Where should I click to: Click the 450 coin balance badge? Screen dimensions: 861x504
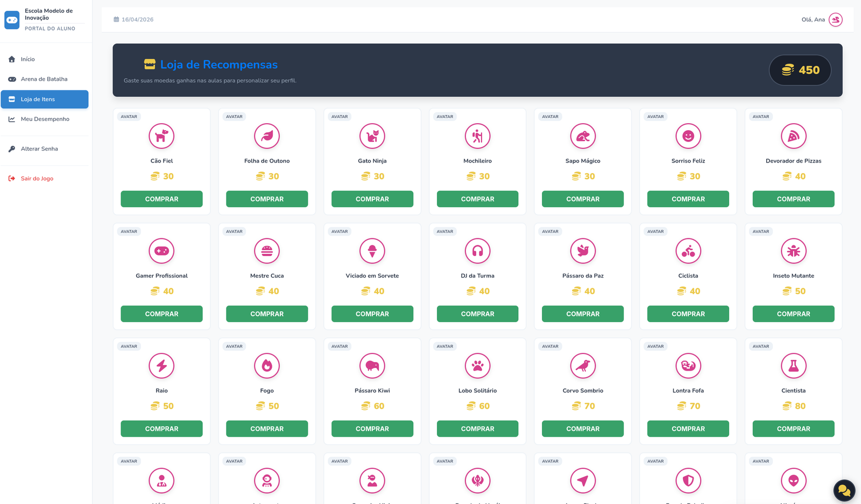(x=800, y=70)
